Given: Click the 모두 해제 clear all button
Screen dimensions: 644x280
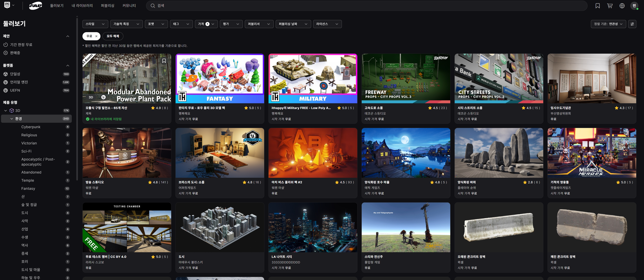Looking at the screenshot, I should coord(113,36).
